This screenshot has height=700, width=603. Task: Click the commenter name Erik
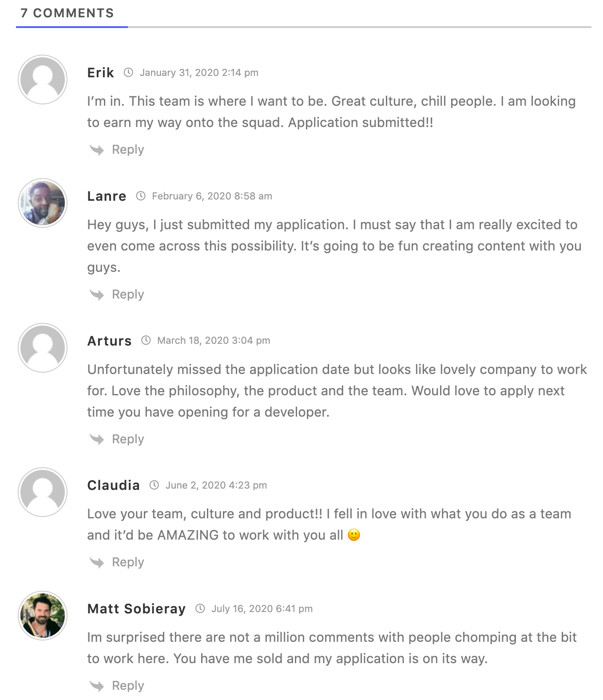coord(100,72)
